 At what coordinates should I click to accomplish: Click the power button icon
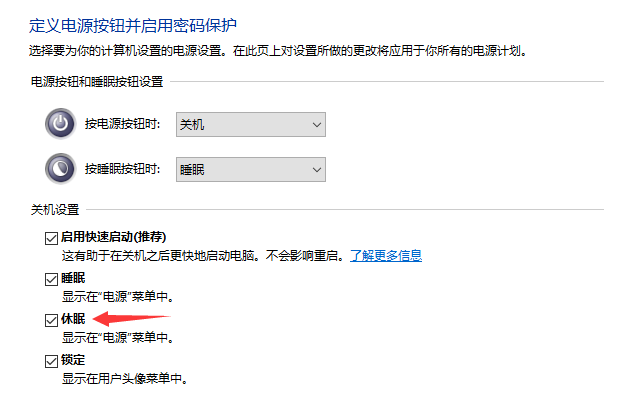[x=60, y=125]
